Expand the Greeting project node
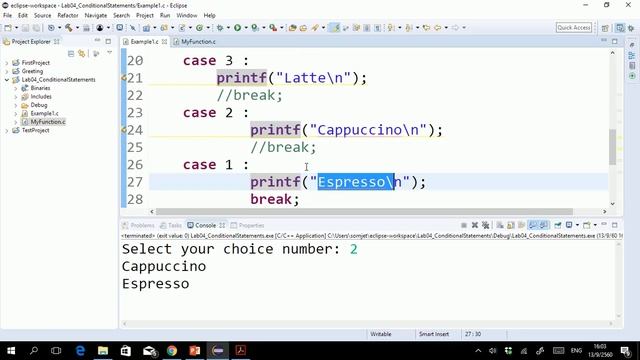Image resolution: width=640 pixels, height=360 pixels. pyautogui.click(x=7, y=71)
